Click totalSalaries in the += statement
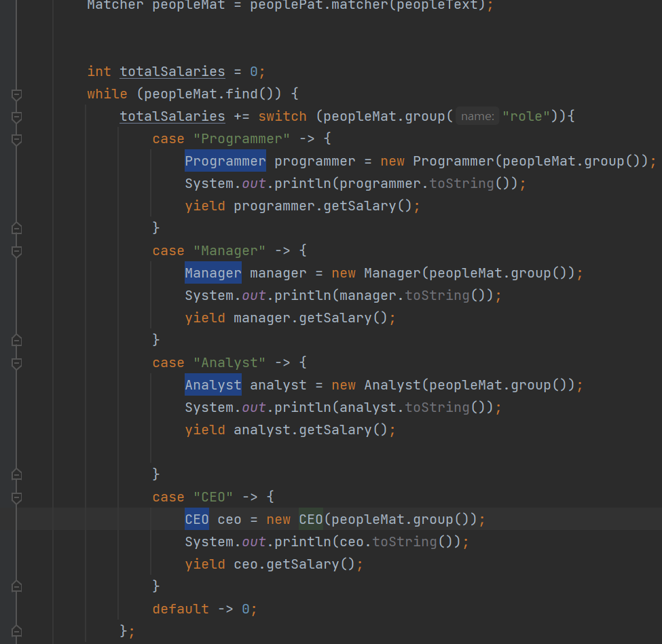 172,116
